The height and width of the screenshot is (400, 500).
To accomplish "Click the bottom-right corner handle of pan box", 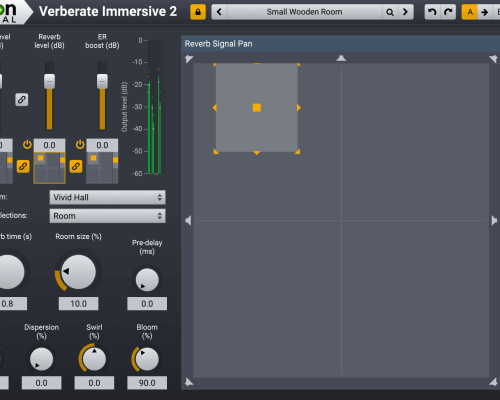I will pos(297,151).
